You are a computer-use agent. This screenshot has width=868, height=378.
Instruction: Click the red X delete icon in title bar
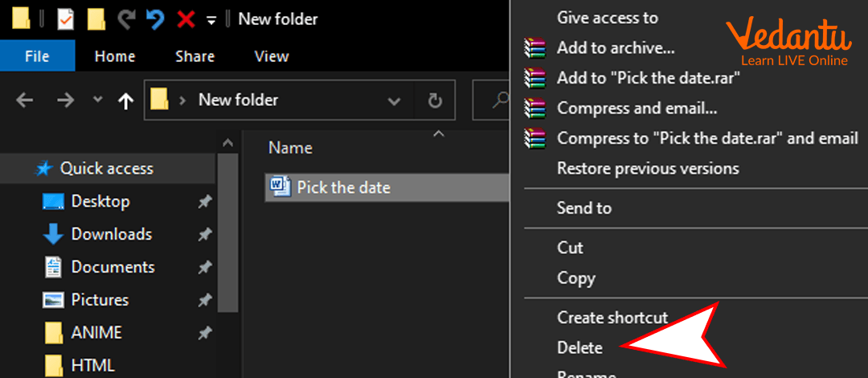point(186,18)
